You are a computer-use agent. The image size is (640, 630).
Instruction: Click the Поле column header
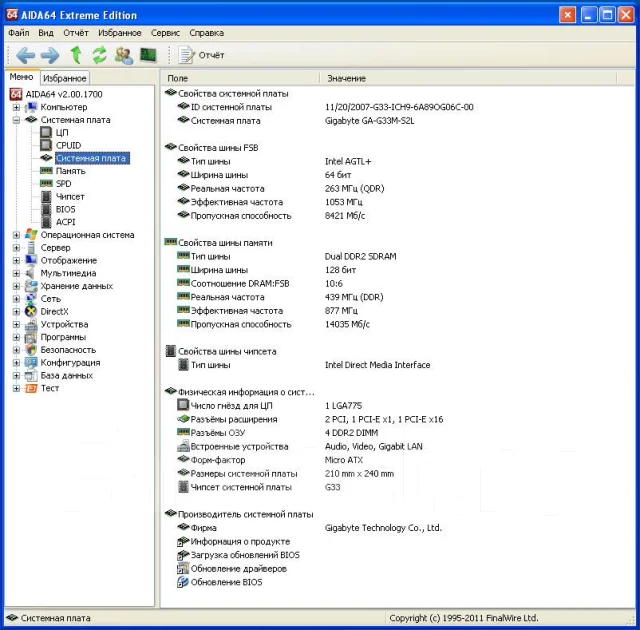click(x=240, y=78)
